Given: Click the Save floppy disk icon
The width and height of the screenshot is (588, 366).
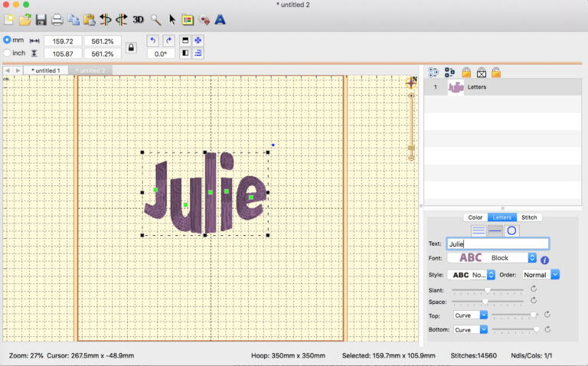Looking at the screenshot, I should pyautogui.click(x=41, y=19).
